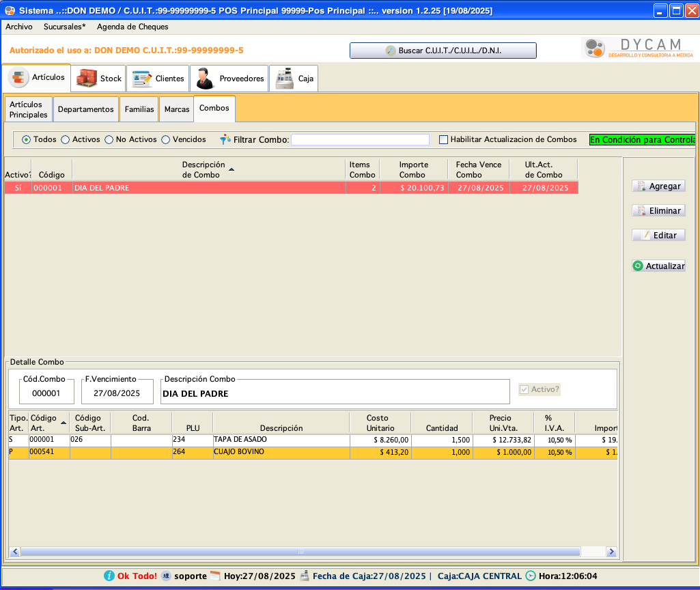
Task: Click the blue info icon in status bar
Action: (109, 576)
